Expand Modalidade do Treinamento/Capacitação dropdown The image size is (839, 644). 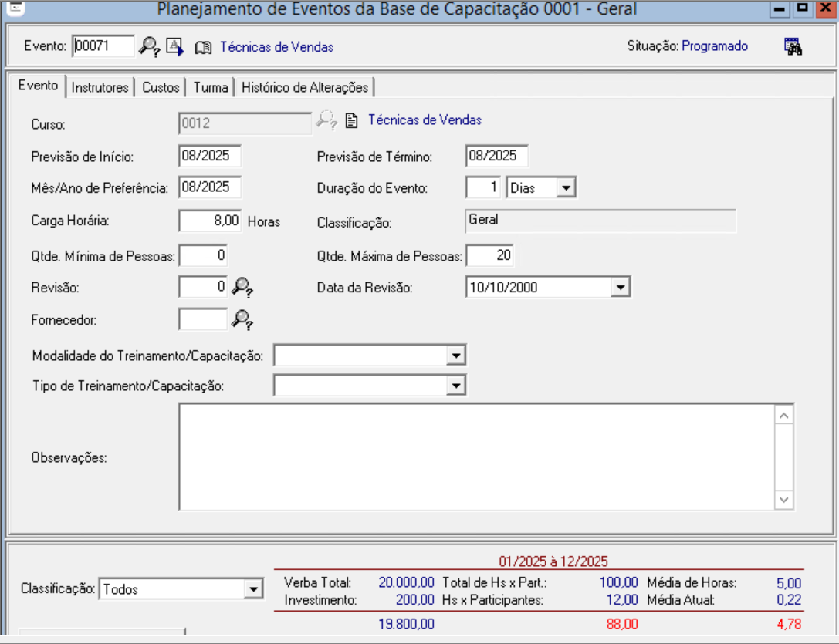456,356
